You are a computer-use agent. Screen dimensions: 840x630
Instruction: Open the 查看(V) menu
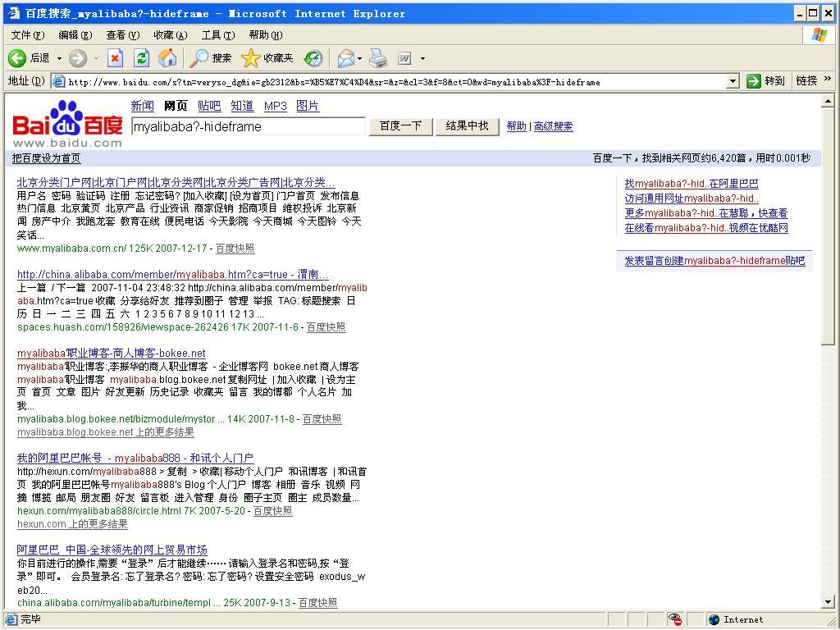(122, 34)
